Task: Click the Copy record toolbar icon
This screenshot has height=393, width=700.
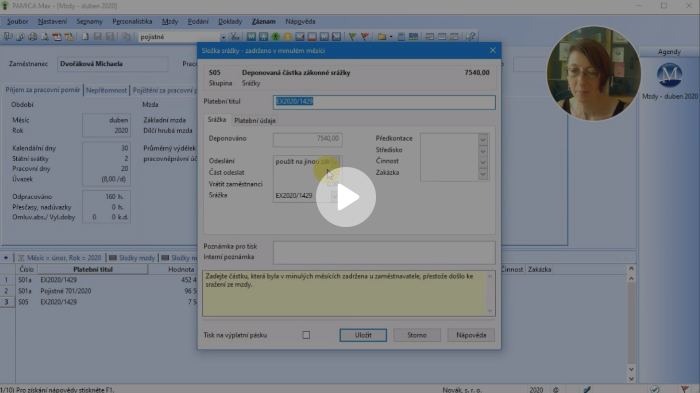Action: [126, 37]
